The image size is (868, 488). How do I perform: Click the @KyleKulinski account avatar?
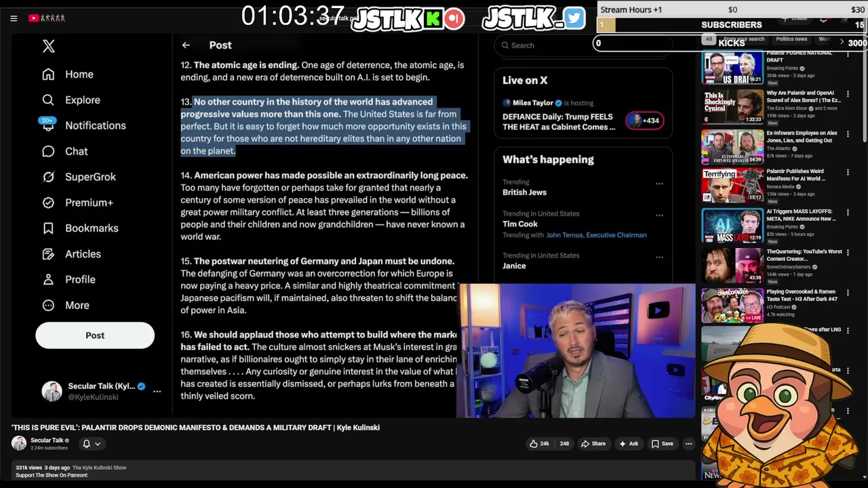[x=52, y=391]
